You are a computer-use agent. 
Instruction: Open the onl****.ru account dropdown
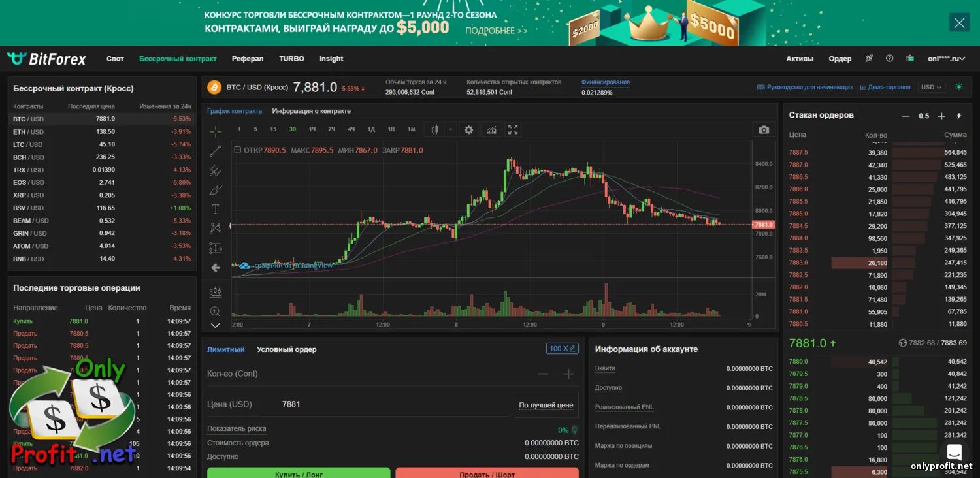947,59
